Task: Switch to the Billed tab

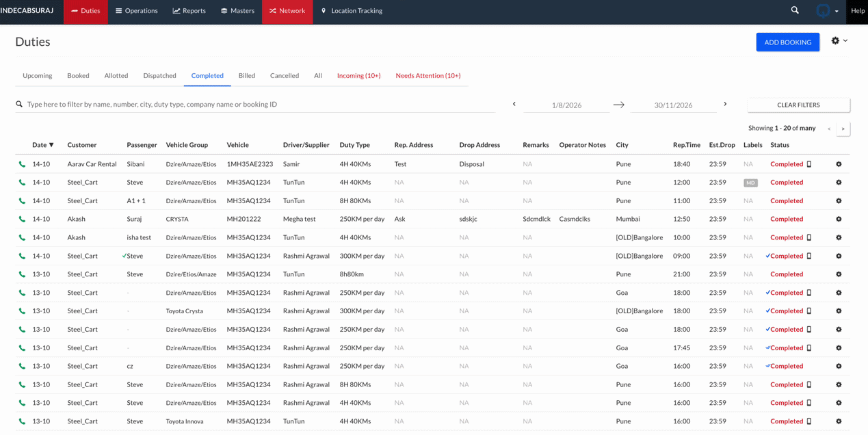Action: 247,75
